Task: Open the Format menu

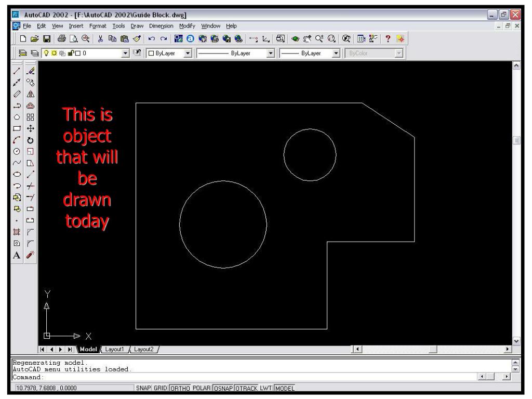Action: click(x=98, y=26)
